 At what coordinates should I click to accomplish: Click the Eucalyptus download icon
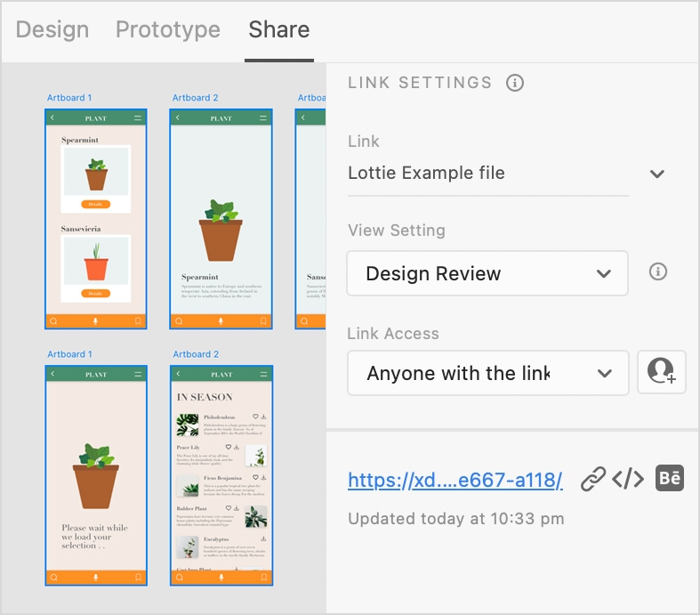[x=263, y=538]
